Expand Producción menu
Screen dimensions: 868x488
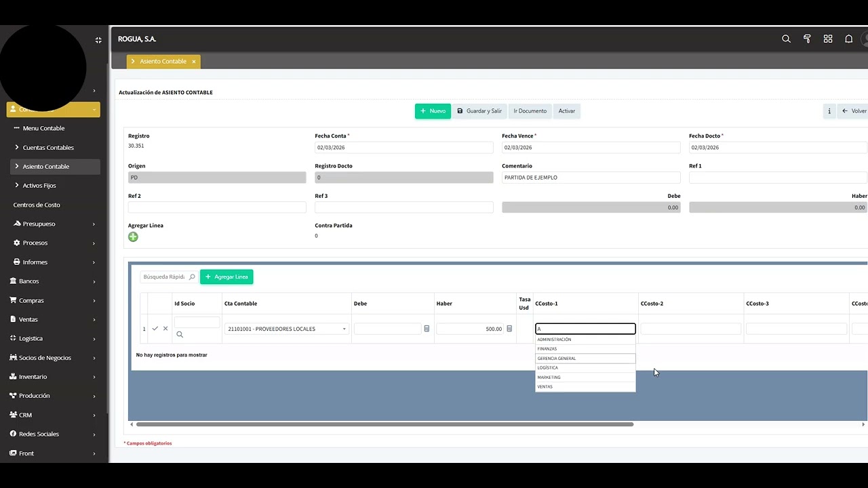(54, 395)
